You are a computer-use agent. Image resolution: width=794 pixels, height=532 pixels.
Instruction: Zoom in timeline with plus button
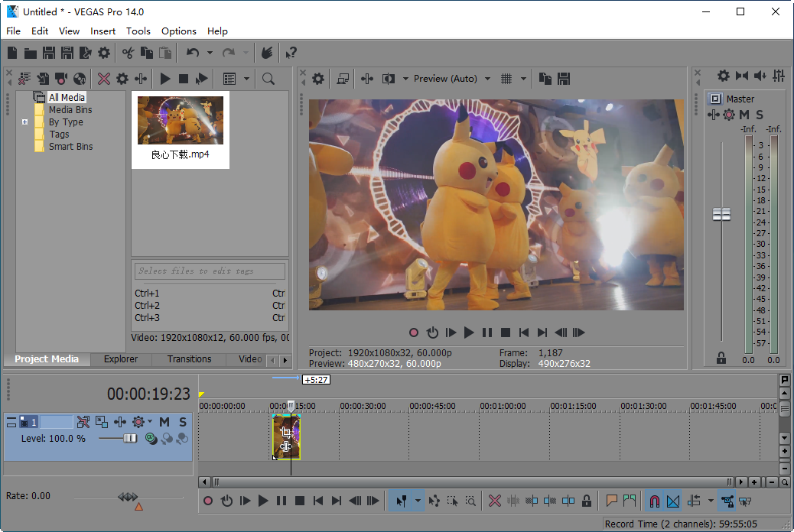click(x=754, y=482)
